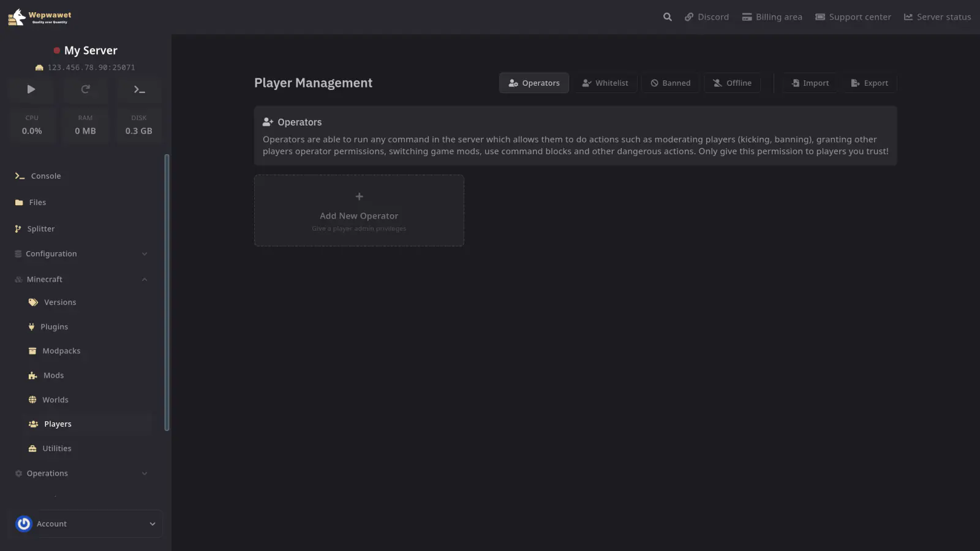Click the search magnifier icon in header
The width and height of the screenshot is (980, 551).
(667, 17)
